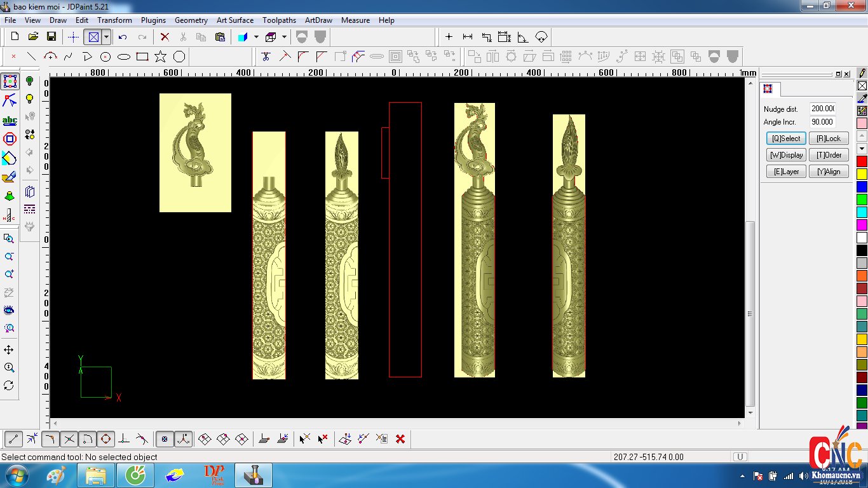
Task: Select the star shape drawing tool
Action: click(161, 57)
